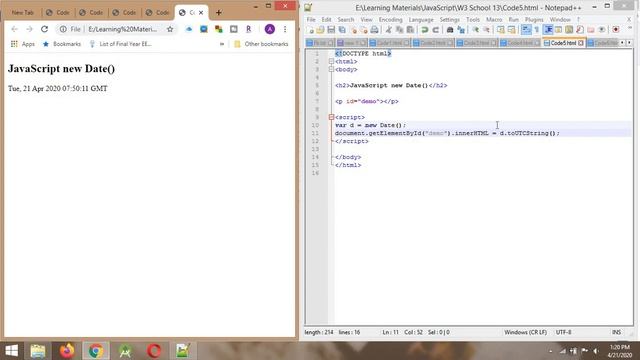Collapse the body tag fold marker
This screenshot has height=360, width=640.
331,69
